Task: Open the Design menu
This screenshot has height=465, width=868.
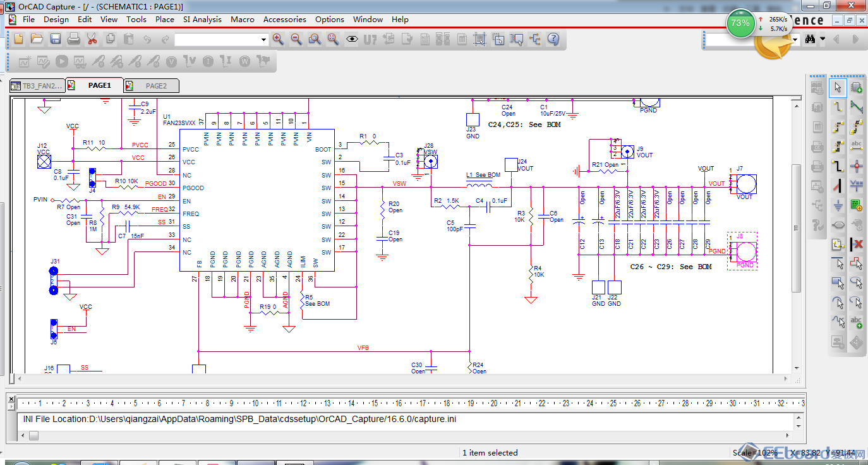Action: pos(56,20)
